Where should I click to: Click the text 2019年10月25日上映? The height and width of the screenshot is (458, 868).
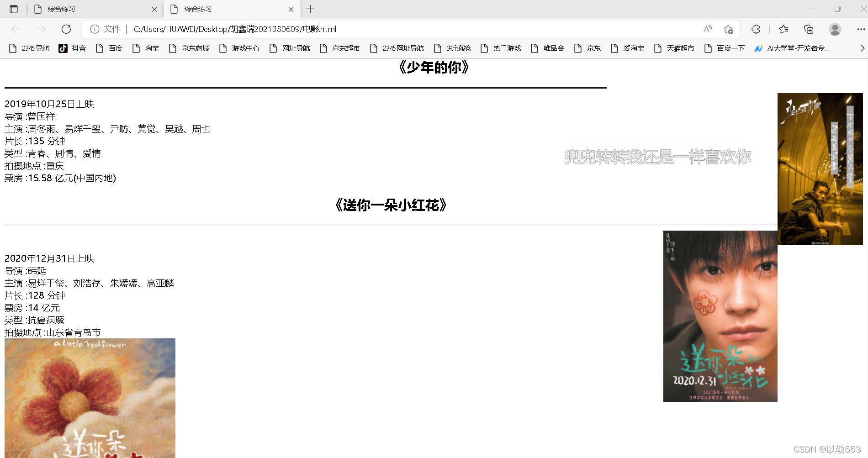(x=49, y=104)
